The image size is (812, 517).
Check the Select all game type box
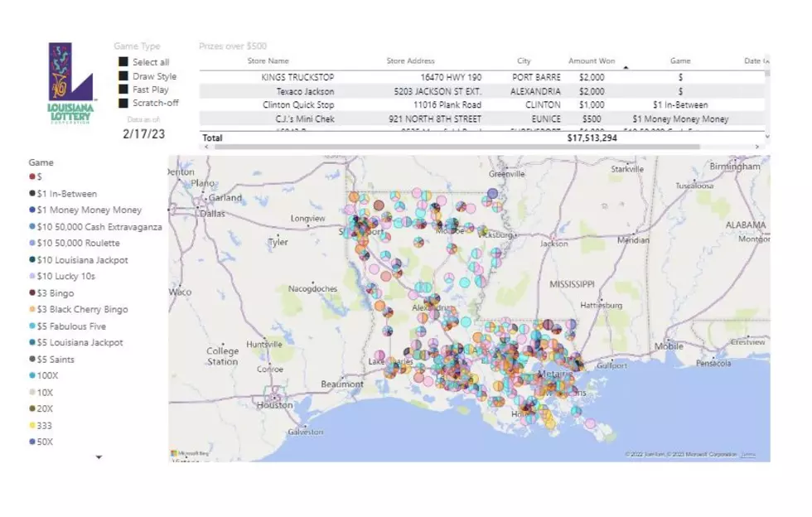pos(123,61)
